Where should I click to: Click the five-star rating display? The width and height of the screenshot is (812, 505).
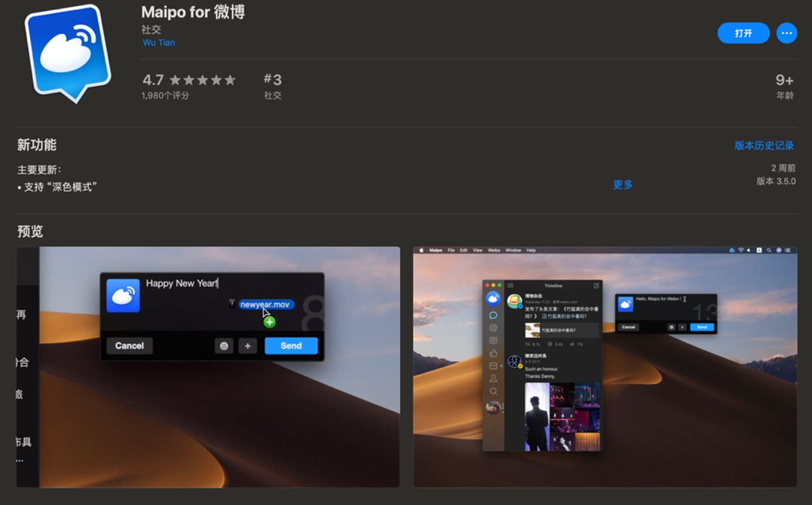coord(202,80)
